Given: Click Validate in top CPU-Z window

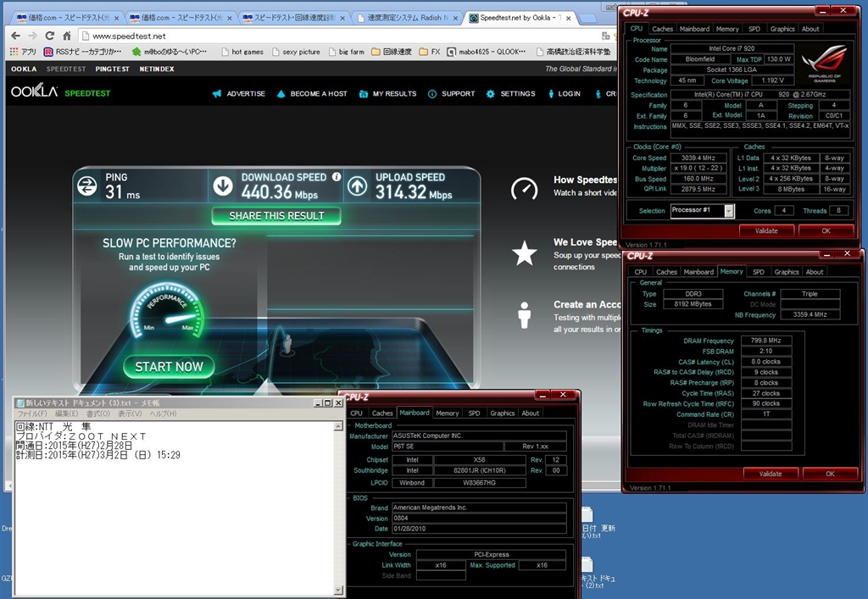Looking at the screenshot, I should coord(766,230).
